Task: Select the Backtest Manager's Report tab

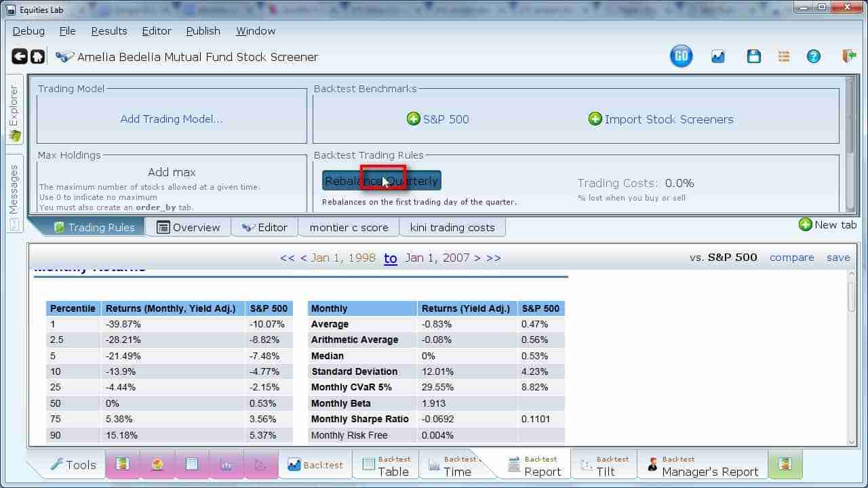Action: tap(703, 465)
